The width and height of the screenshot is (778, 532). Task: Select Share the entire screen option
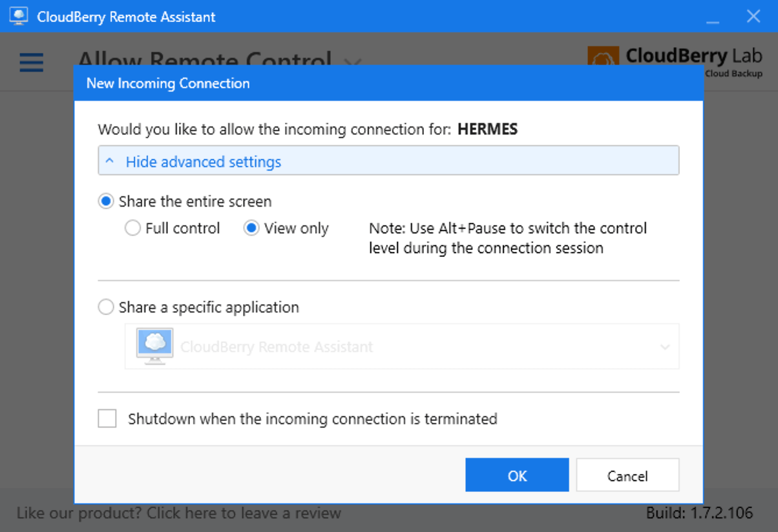tap(107, 201)
